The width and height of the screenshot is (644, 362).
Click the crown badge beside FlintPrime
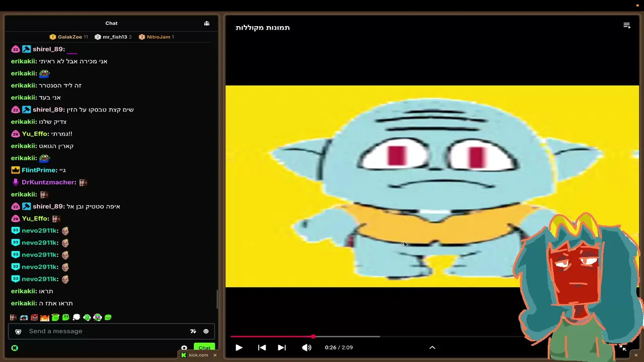(15, 170)
